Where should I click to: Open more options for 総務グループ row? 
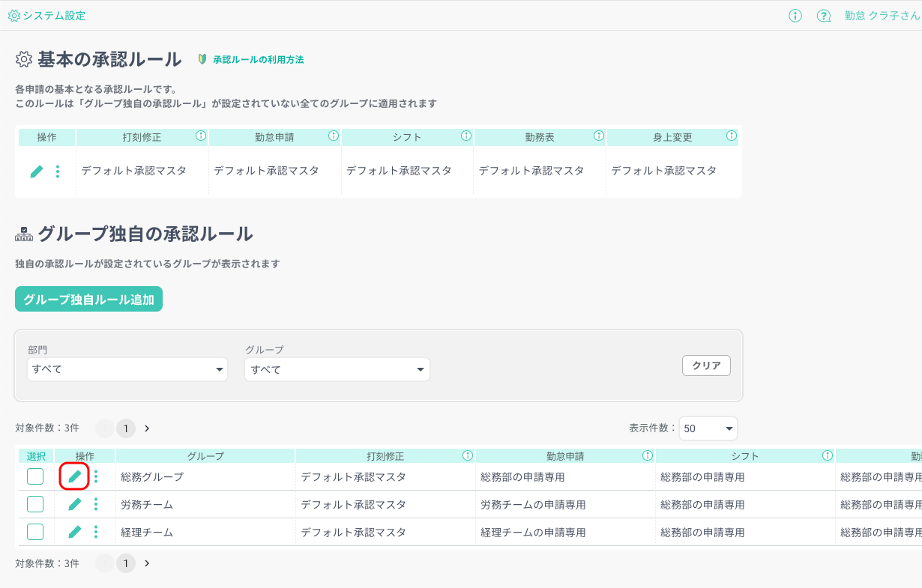[96, 476]
